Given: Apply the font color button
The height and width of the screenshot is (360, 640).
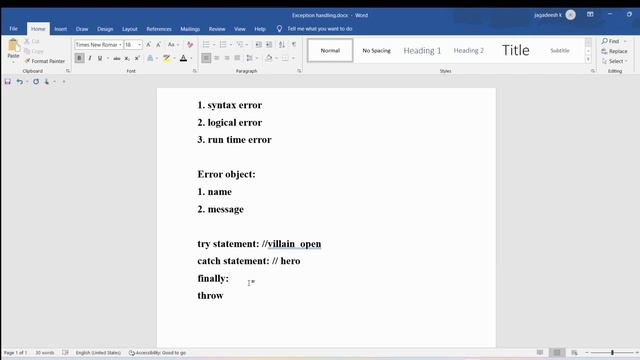Looking at the screenshot, I should (184, 58).
